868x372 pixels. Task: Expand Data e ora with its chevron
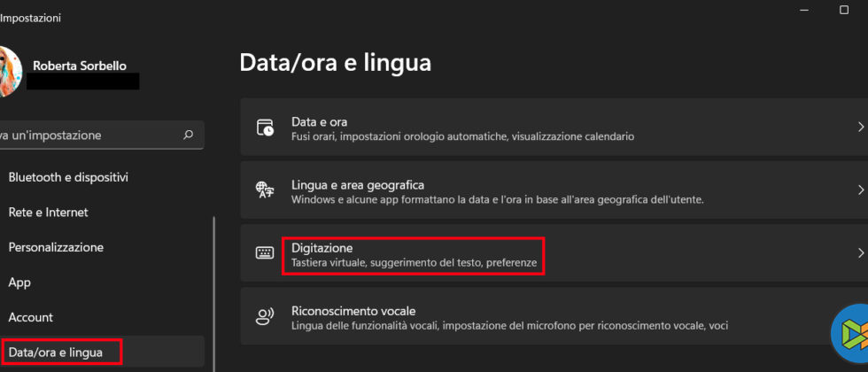[860, 128]
